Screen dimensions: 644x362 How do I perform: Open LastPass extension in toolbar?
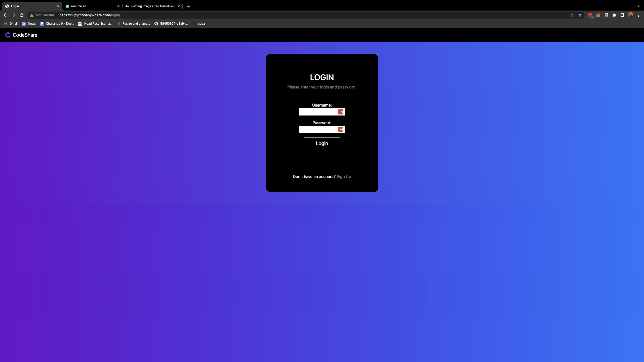coord(590,15)
